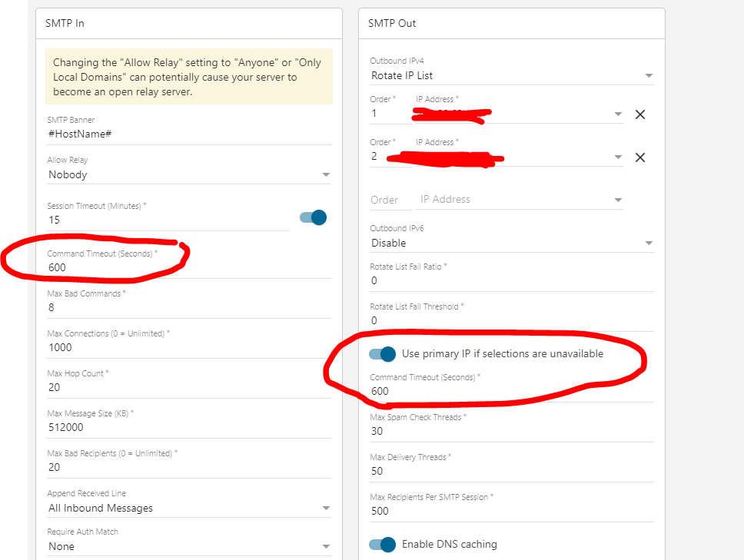Toggle the Session Timeout switch
744x560 pixels.
click(x=314, y=217)
